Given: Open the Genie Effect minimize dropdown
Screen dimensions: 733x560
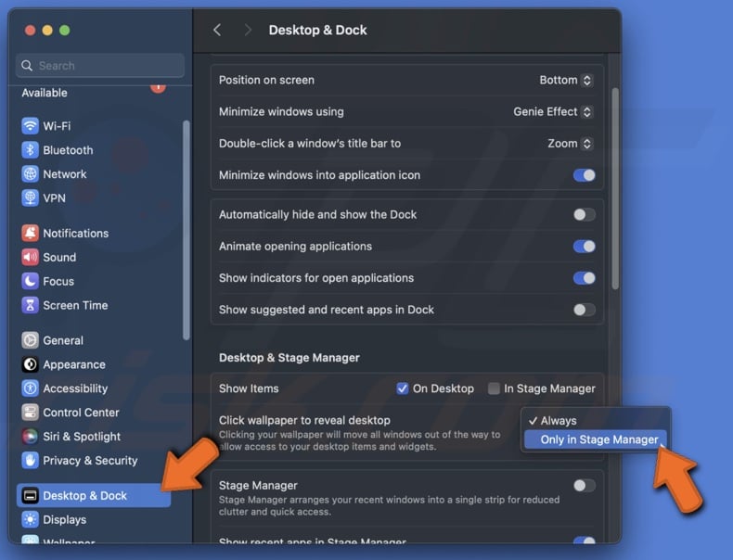Looking at the screenshot, I should tap(553, 112).
